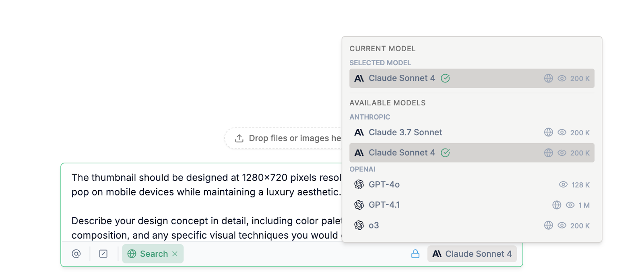Click the globe icon on GPT-4.1 row
Viewport: 644px width, 276px height.
pyautogui.click(x=557, y=205)
